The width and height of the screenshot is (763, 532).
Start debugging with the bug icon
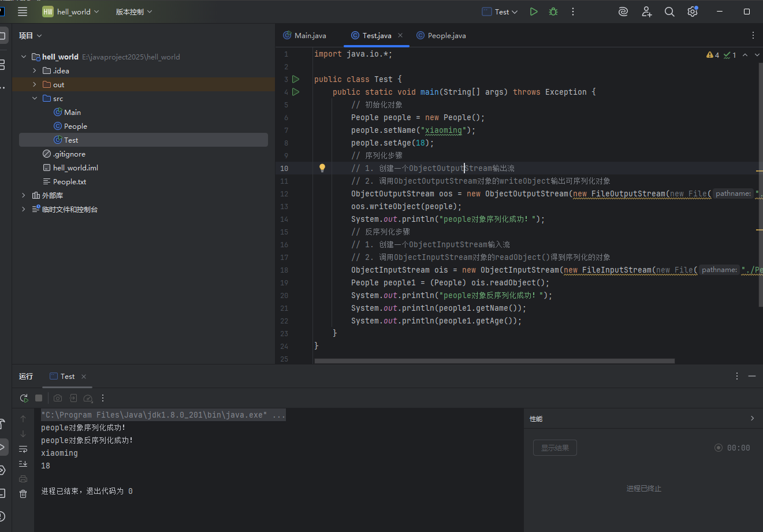point(553,12)
